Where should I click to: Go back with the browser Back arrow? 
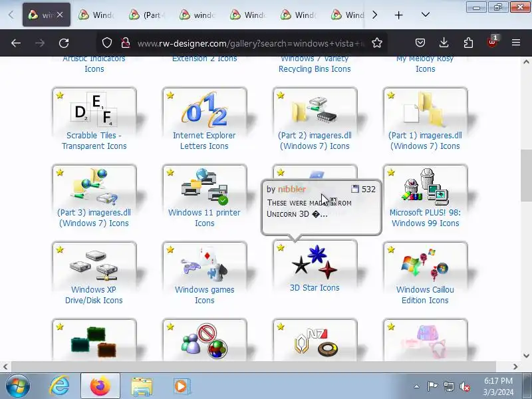pyautogui.click(x=16, y=43)
